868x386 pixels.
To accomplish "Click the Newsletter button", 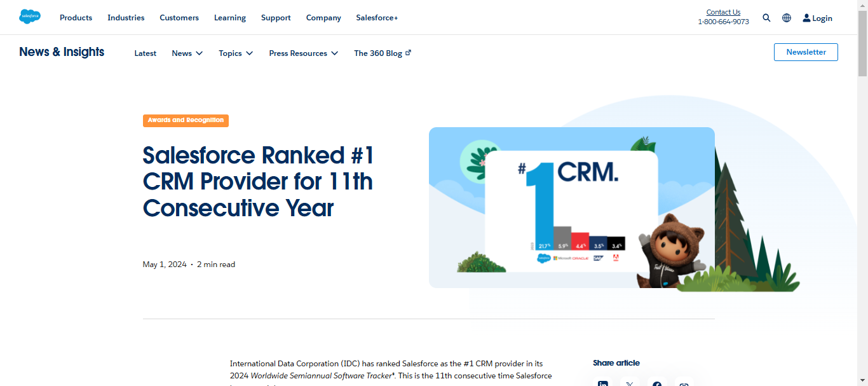I will (x=806, y=52).
